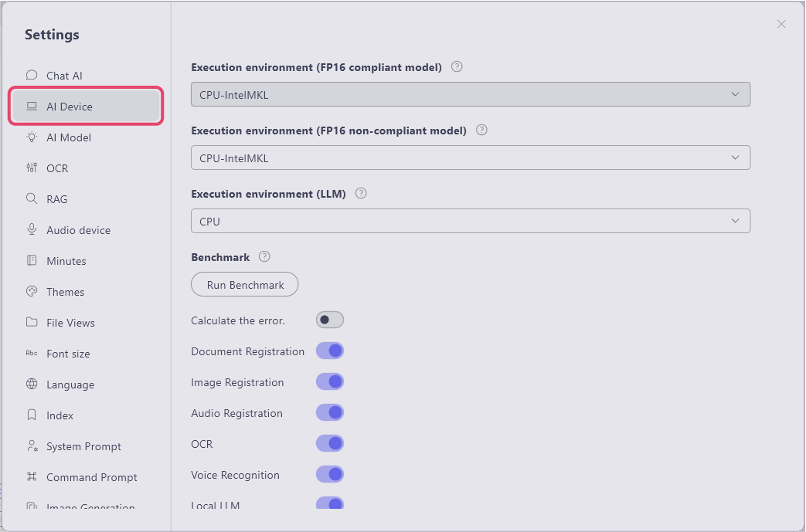Click help icon next to Benchmark heading

(x=264, y=256)
